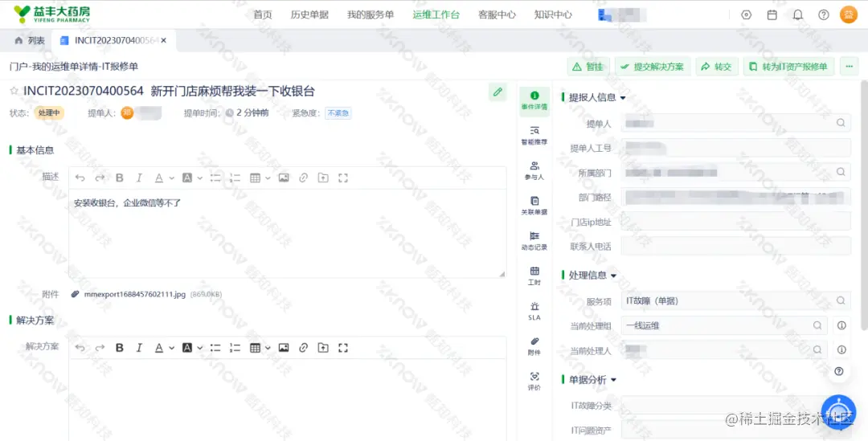Open 我的服务单 in the top navigation
The height and width of the screenshot is (441, 868).
[x=371, y=15]
